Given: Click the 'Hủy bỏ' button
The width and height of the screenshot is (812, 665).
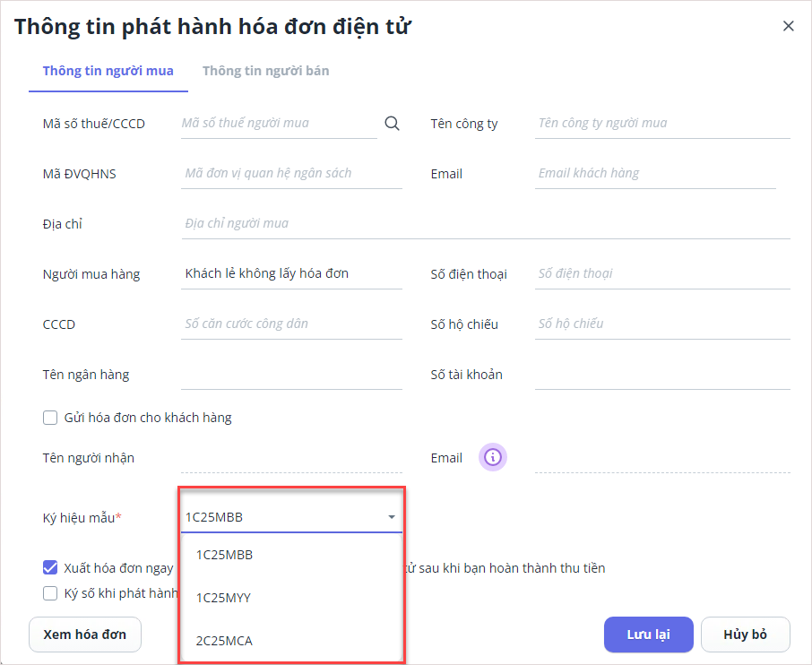Looking at the screenshot, I should coord(745,635).
